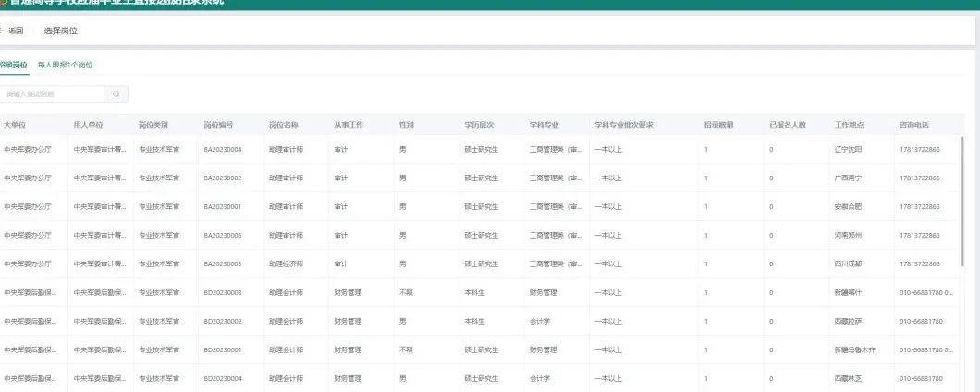Image resolution: width=980 pixels, height=392 pixels.
Task: Select the row with code BA20230004
Action: point(223,149)
